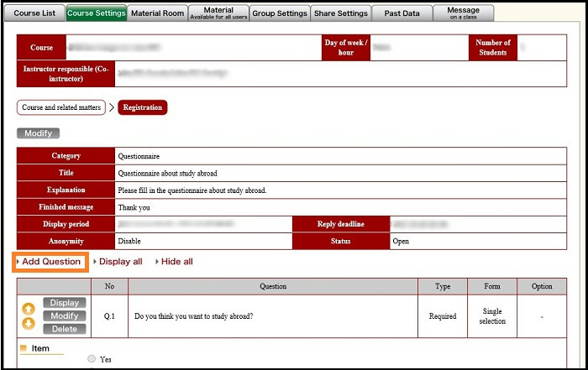
Task: Open the Material Room tab
Action: click(157, 13)
